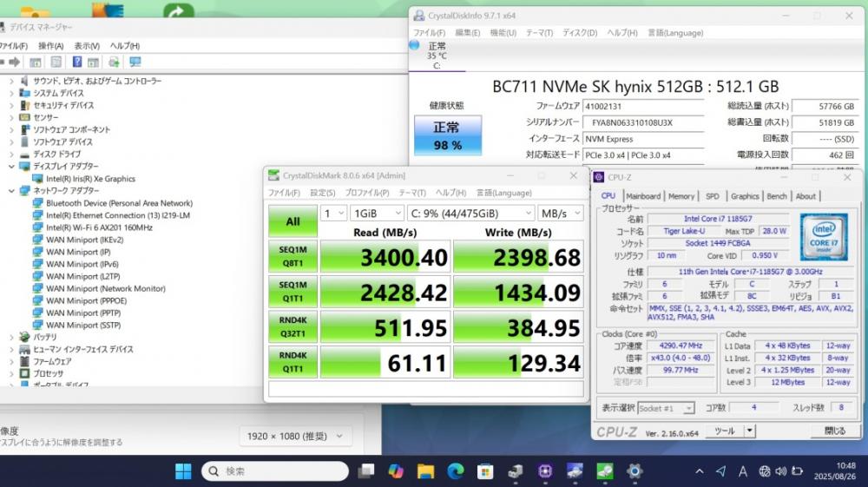Select Intel(R) Wi-Fi 6 AX201 160MHz adapter
The width and height of the screenshot is (868, 487).
pyautogui.click(x=99, y=227)
